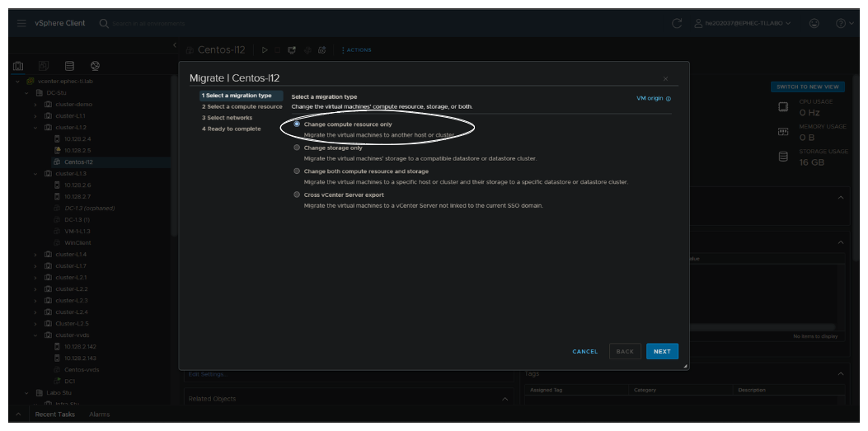Collapse the left inventory sidebar
The height and width of the screenshot is (431, 868).
(x=175, y=45)
